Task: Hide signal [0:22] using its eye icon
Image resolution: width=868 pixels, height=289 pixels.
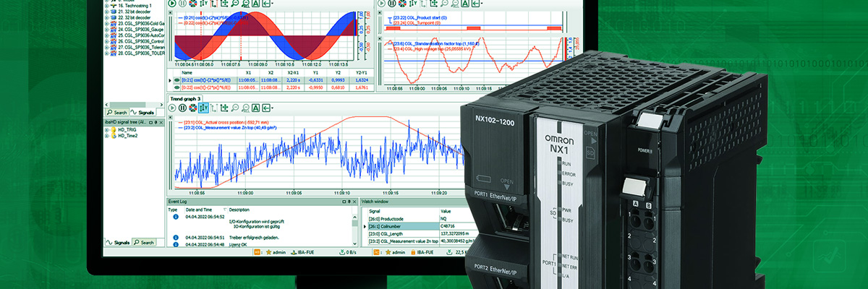Action: tap(176, 87)
